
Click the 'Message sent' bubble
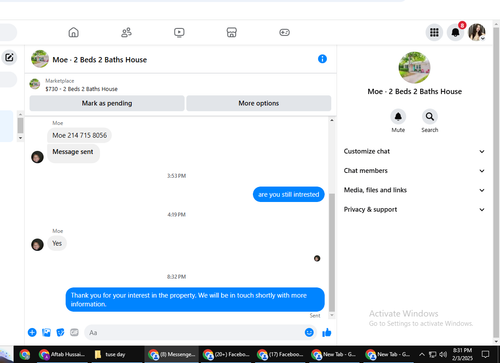click(73, 153)
